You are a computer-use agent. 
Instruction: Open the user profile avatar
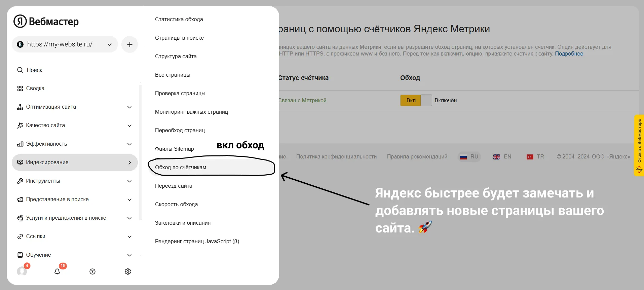pyautogui.click(x=22, y=271)
